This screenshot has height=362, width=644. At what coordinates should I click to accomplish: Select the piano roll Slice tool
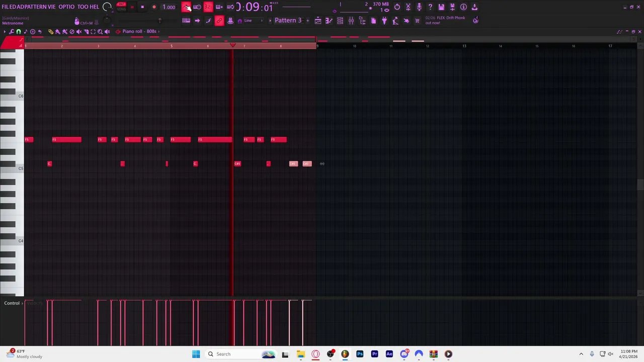pos(86,31)
